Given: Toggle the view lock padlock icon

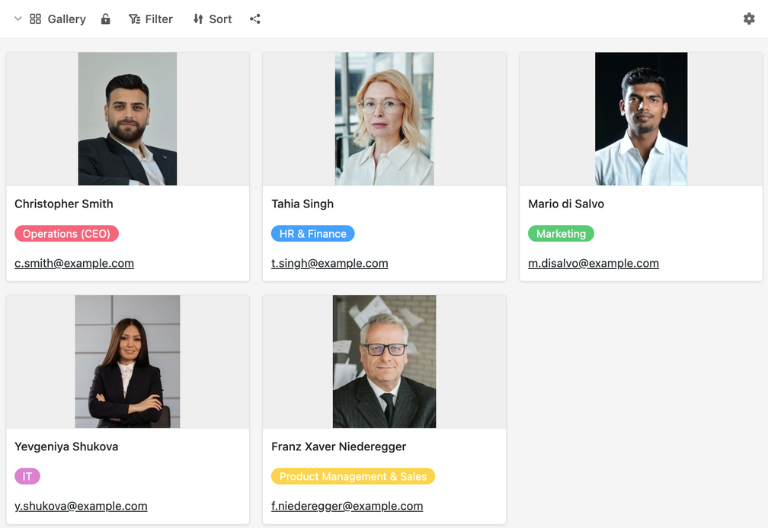Looking at the screenshot, I should 105,19.
